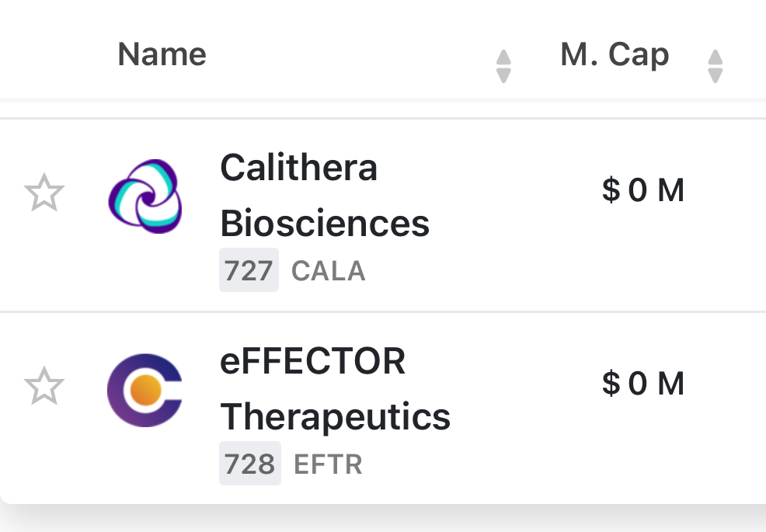
Task: Click eFFECTOR's $0 M market cap value
Action: pyautogui.click(x=643, y=384)
